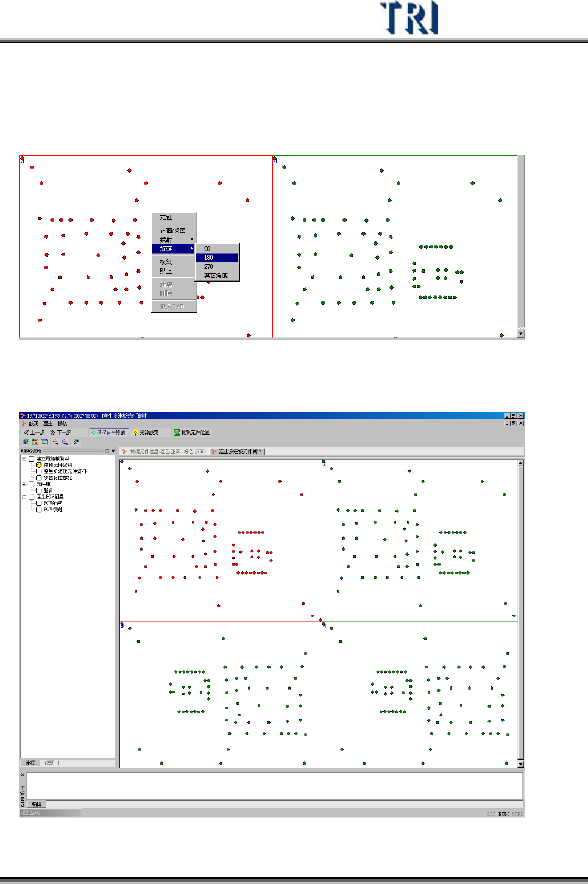Click the zoom in magnifier icon
Viewport: 588px width, 884px height.
(55, 442)
